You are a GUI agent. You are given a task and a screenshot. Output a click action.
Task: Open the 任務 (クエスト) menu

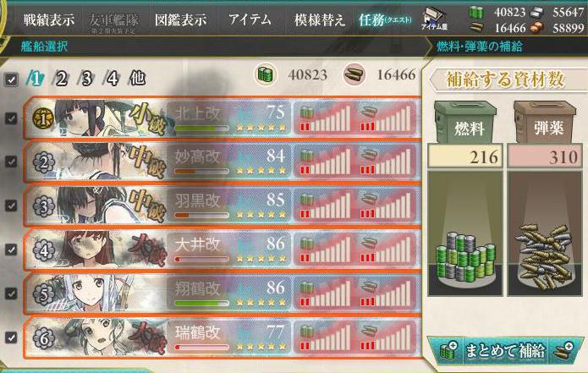coord(385,19)
